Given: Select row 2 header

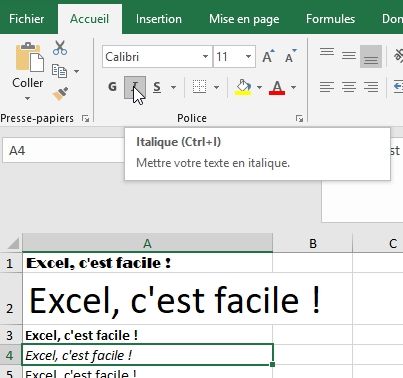Looking at the screenshot, I should tap(11, 299).
